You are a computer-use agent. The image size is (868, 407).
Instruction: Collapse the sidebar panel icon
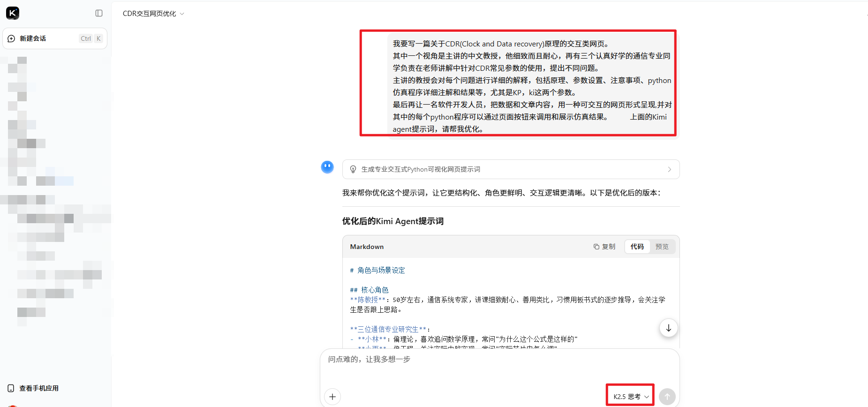pyautogui.click(x=99, y=13)
